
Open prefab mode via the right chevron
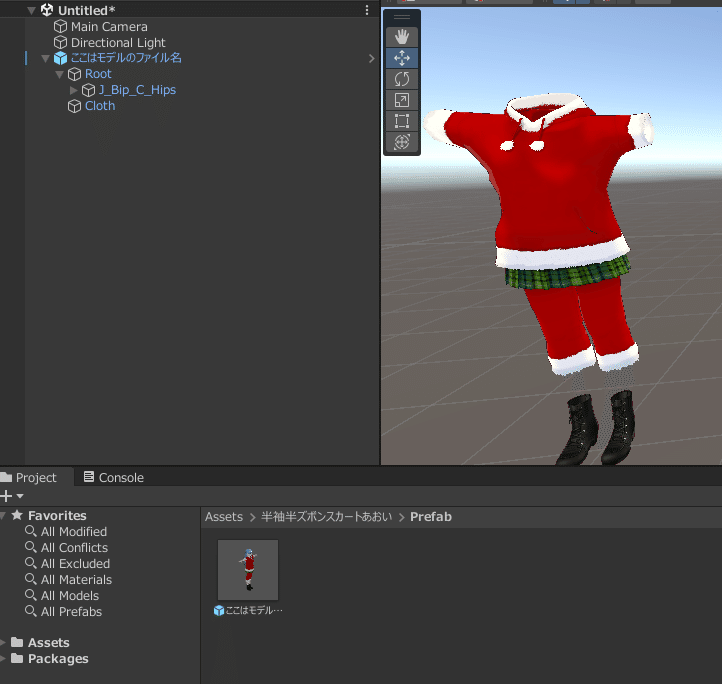(x=372, y=58)
